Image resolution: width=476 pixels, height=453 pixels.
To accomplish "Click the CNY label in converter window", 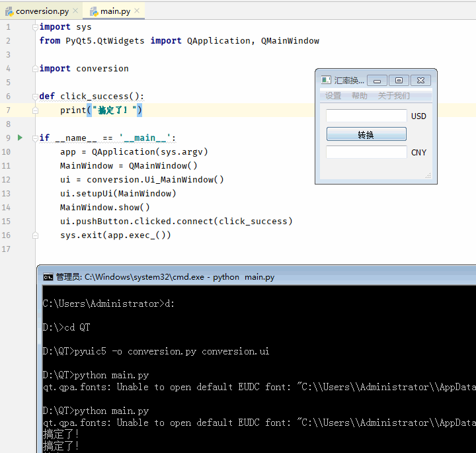I will (x=418, y=153).
